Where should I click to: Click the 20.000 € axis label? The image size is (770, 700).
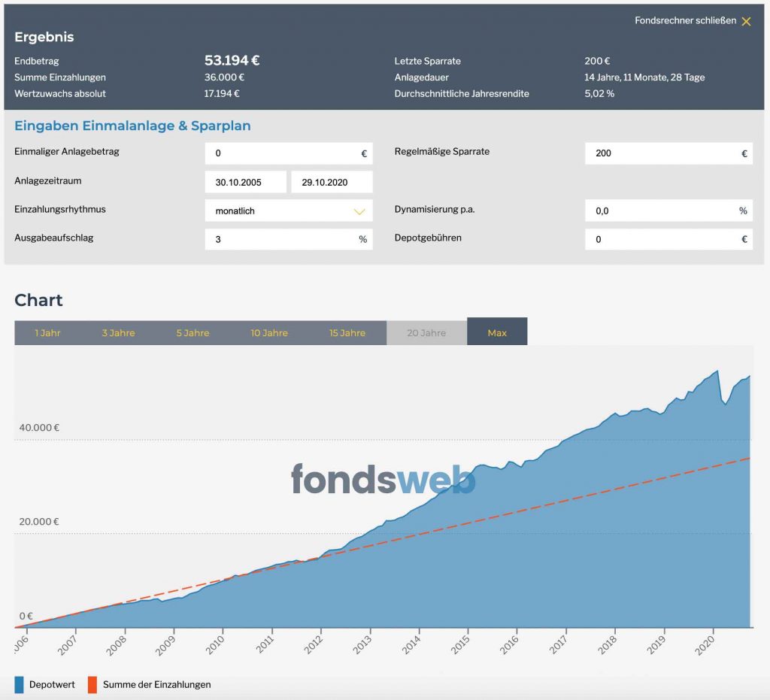point(39,521)
